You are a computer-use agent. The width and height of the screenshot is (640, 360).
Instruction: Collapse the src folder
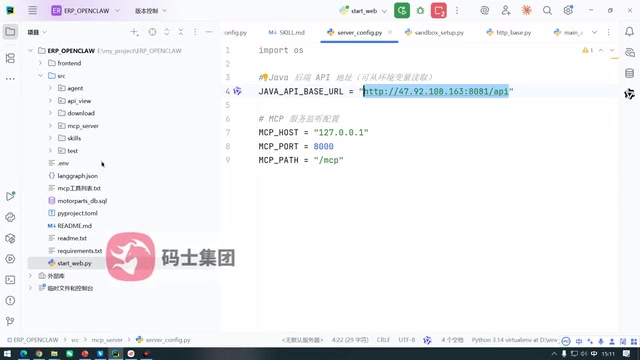tap(40, 76)
